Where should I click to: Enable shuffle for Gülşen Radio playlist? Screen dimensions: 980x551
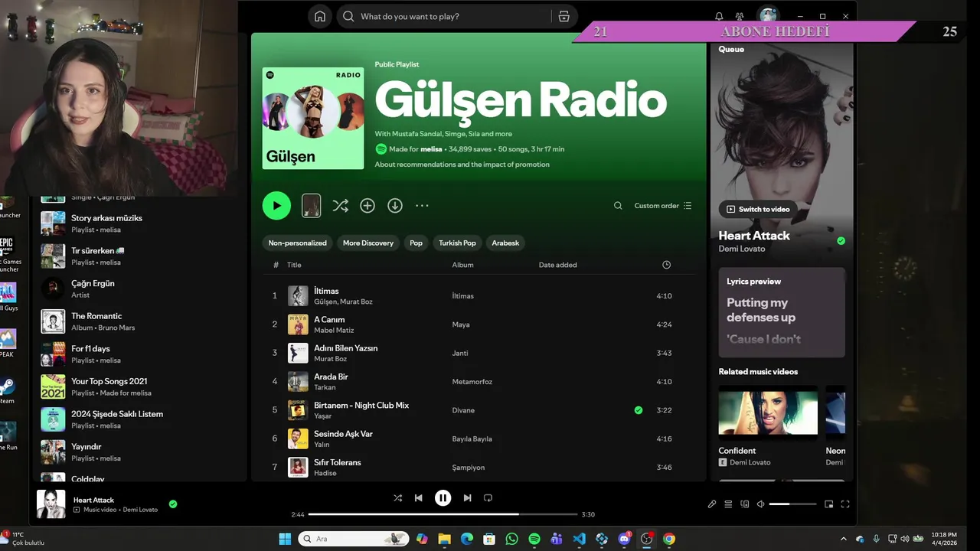pyautogui.click(x=341, y=205)
